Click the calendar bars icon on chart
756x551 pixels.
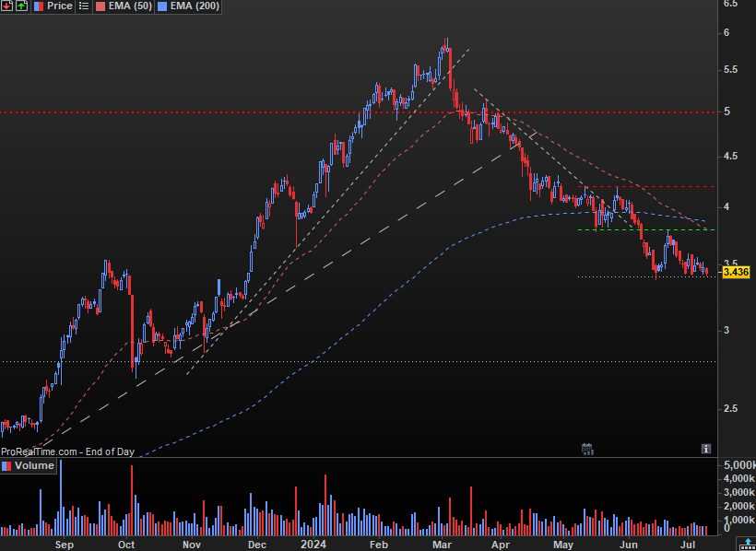pos(587,450)
